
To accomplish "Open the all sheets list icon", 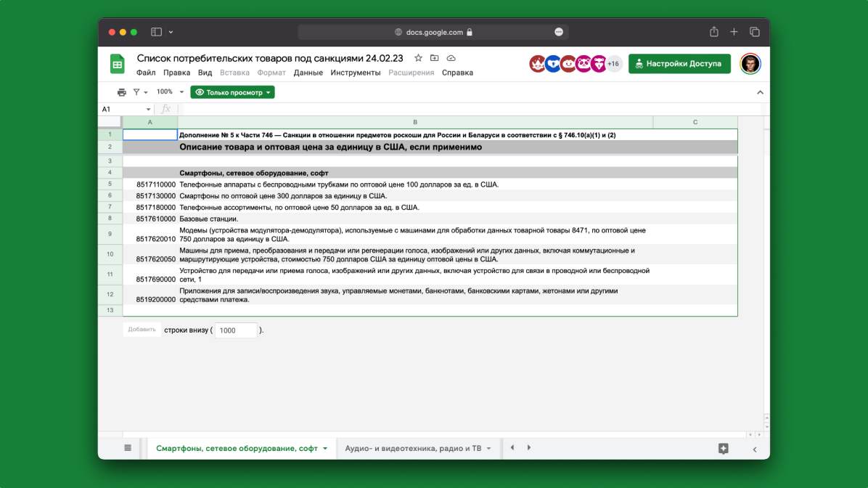I will pos(128,448).
